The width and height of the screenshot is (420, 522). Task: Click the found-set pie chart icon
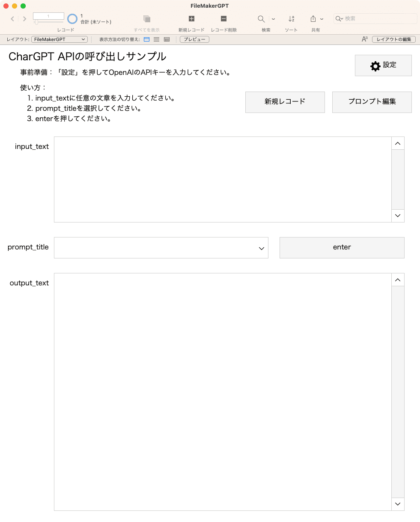coord(72,19)
